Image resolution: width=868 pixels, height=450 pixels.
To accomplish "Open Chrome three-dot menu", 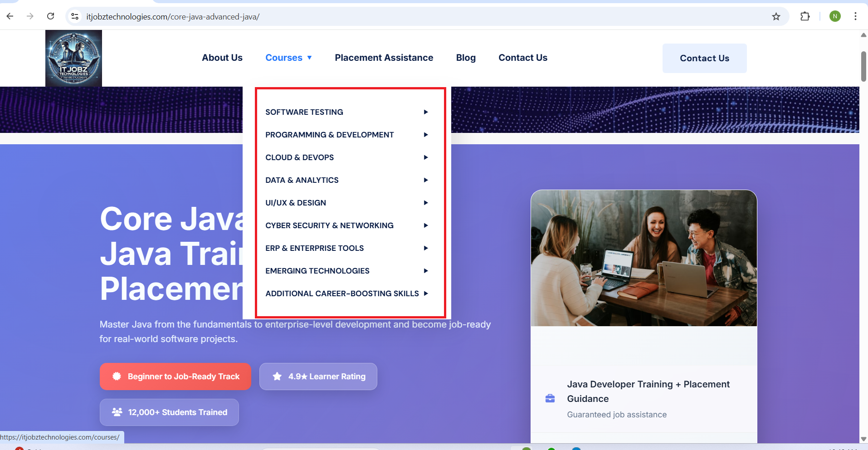I will (x=855, y=16).
